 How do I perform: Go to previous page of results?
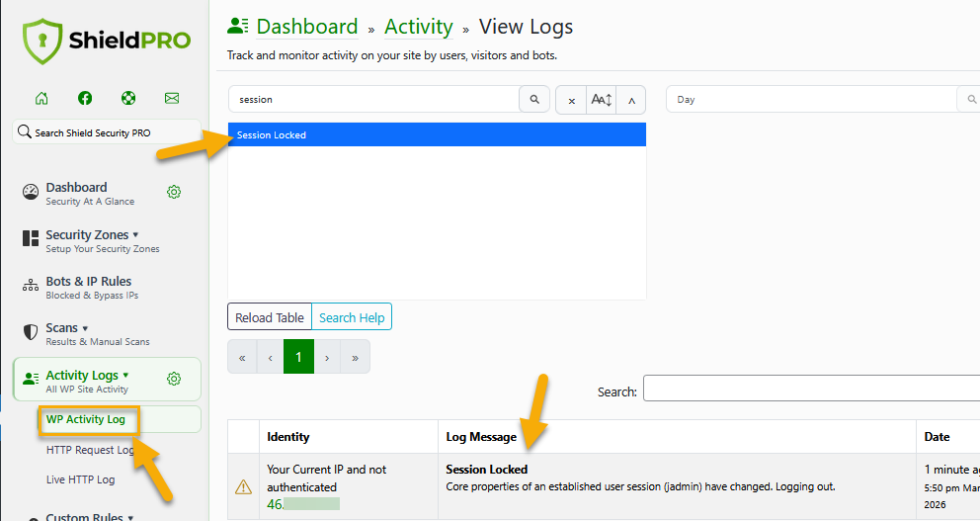[270, 357]
